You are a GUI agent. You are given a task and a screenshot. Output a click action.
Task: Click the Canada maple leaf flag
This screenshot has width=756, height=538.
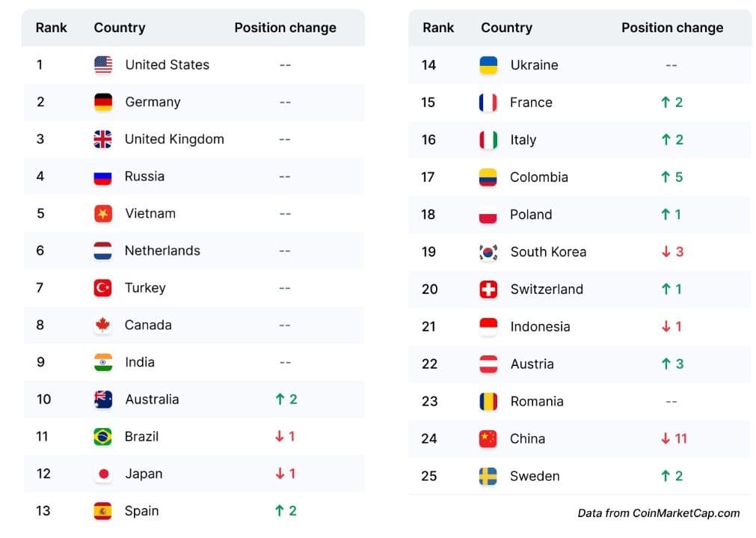103,325
